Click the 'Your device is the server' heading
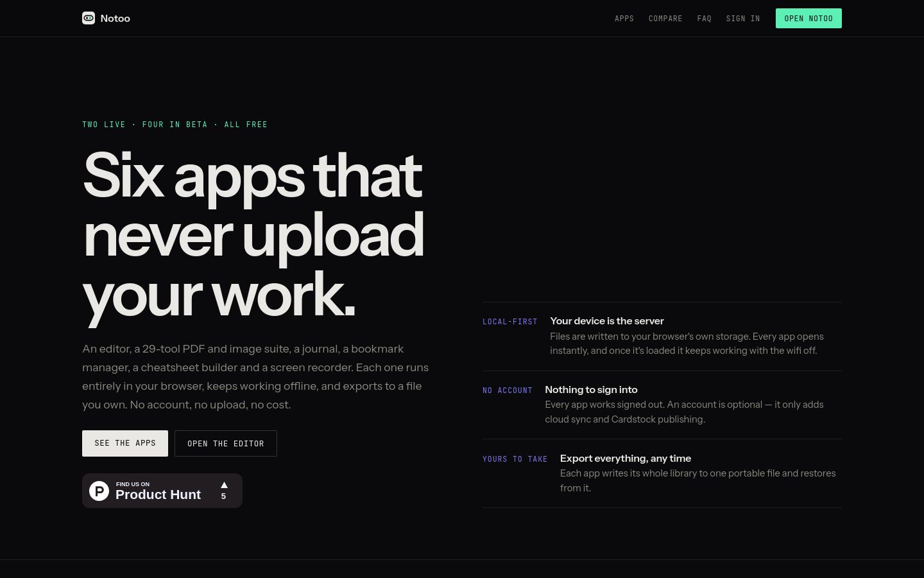Viewport: 924px width, 578px height. click(x=607, y=321)
